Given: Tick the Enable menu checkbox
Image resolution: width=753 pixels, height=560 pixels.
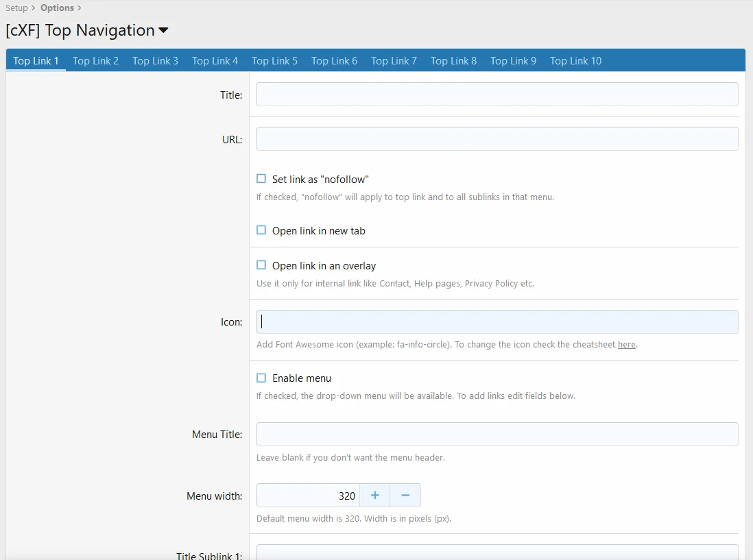Looking at the screenshot, I should point(261,378).
